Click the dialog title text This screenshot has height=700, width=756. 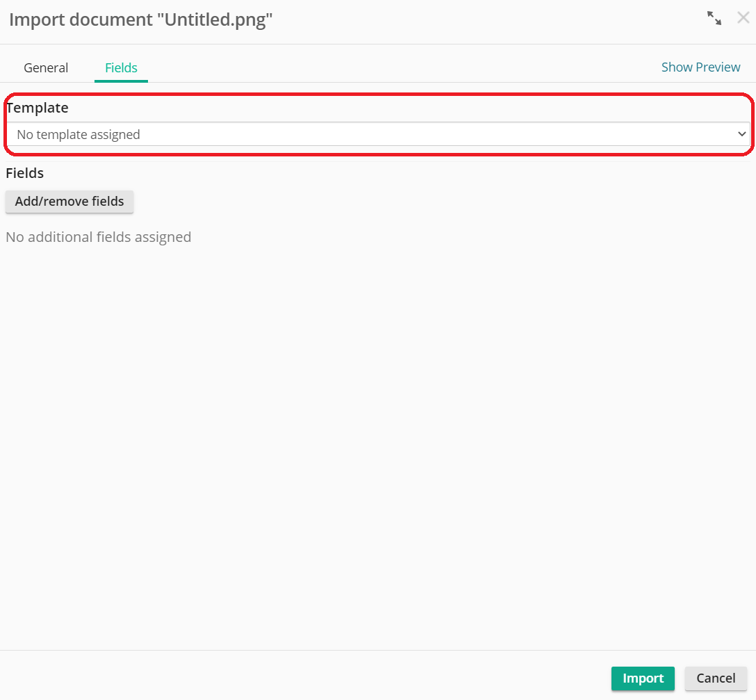point(140,19)
